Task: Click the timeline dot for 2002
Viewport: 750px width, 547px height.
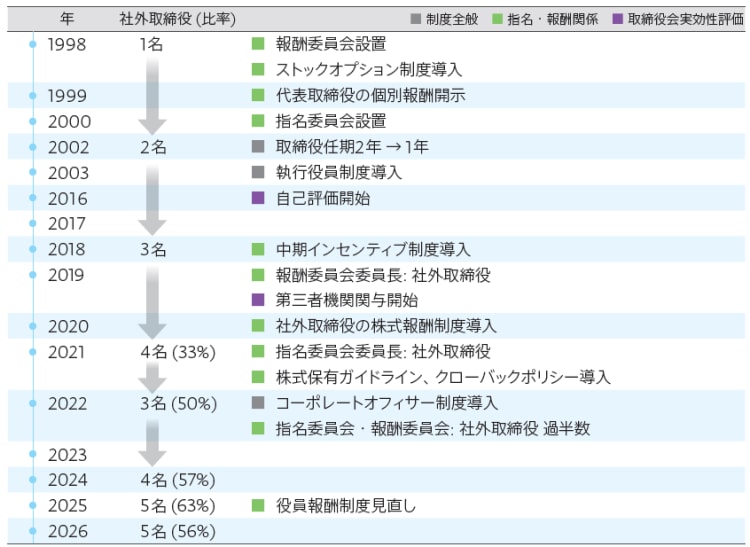Action: coord(33,147)
